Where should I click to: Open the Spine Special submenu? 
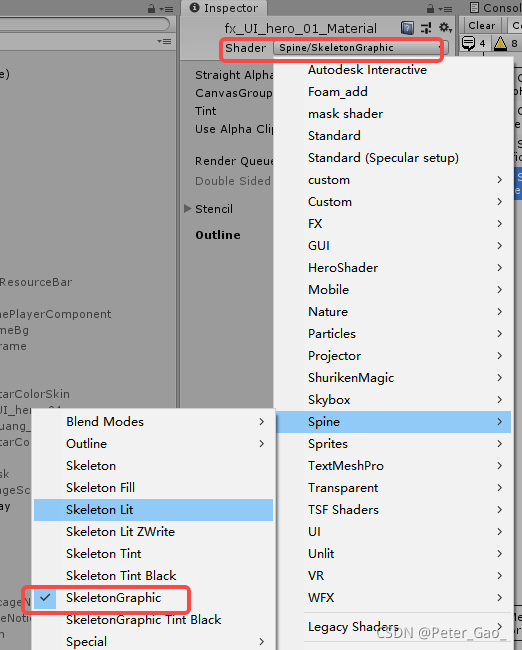pyautogui.click(x=153, y=642)
